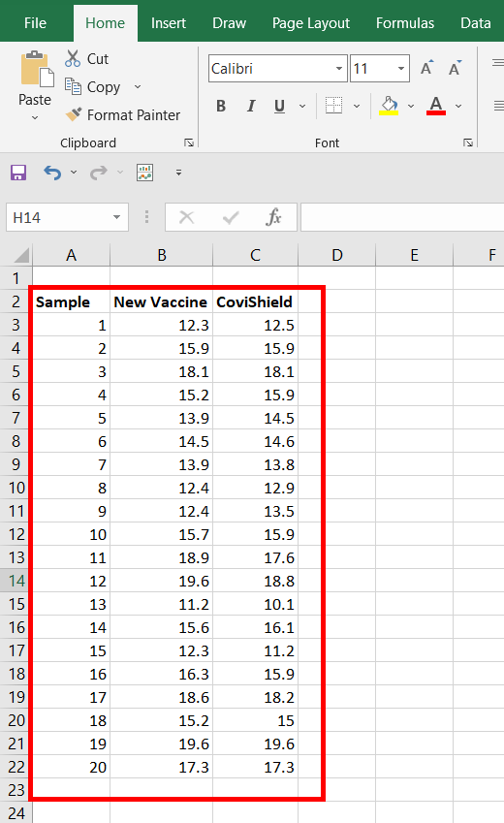
Task: Click the Cut scissors icon
Action: pos(73,58)
